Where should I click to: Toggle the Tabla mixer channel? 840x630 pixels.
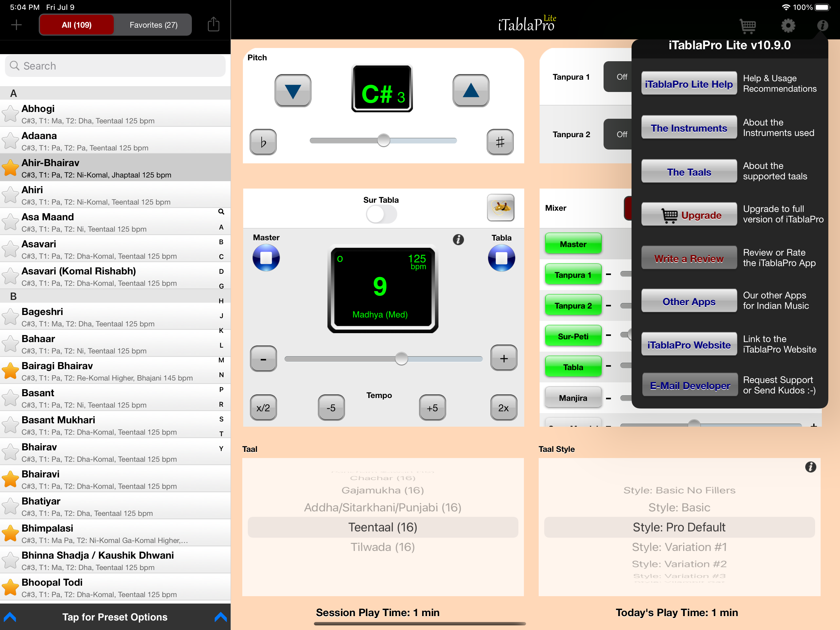coord(573,367)
